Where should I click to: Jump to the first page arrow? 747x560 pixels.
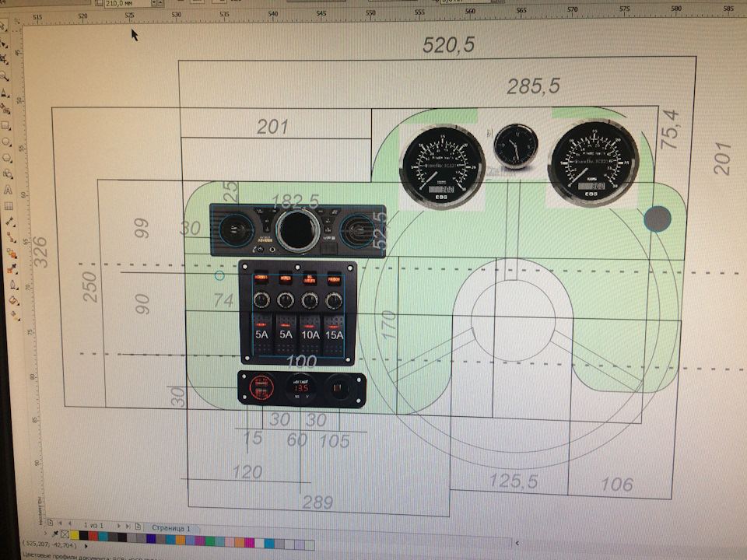[60, 523]
